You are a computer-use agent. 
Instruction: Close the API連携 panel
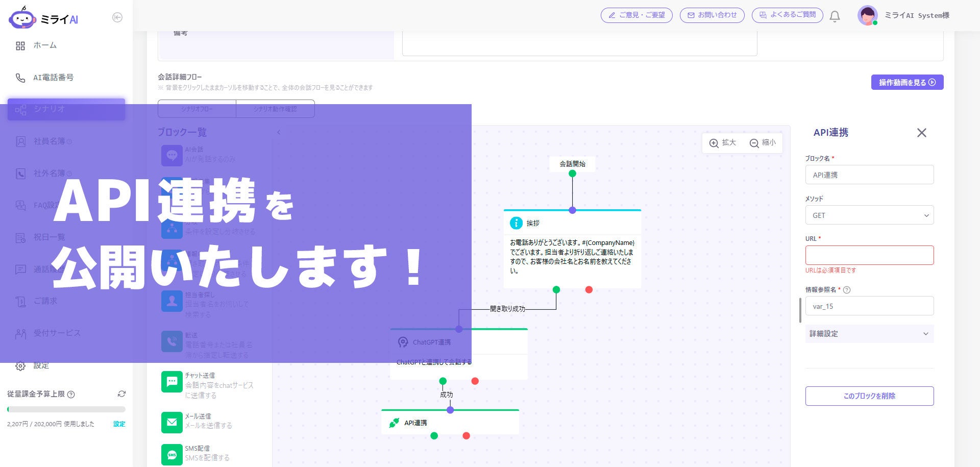921,133
